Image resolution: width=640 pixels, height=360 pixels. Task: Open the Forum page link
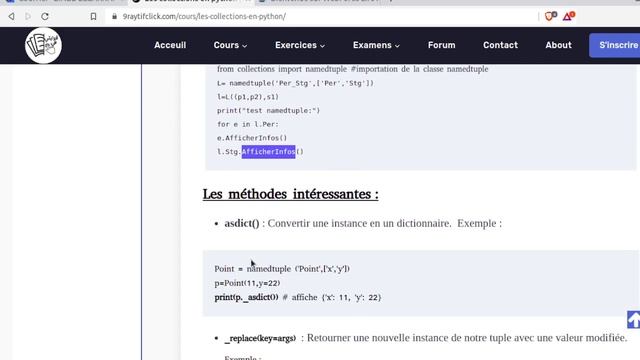coord(441,45)
